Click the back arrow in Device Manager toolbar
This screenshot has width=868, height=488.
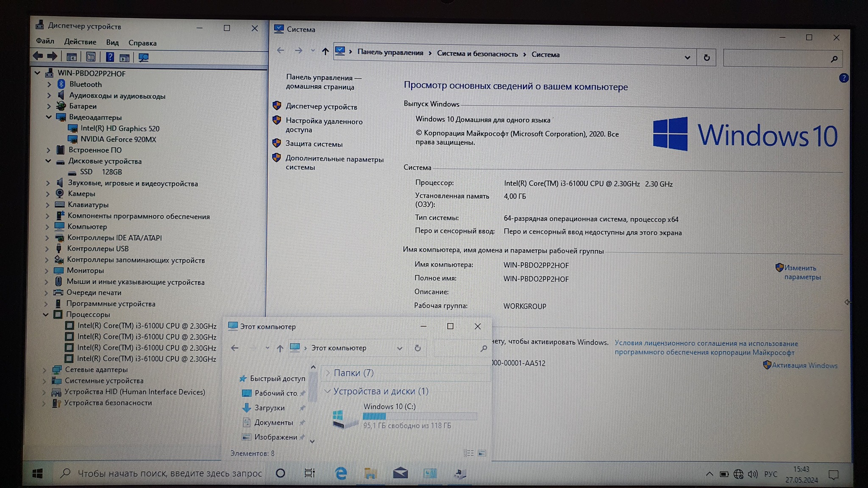[38, 56]
